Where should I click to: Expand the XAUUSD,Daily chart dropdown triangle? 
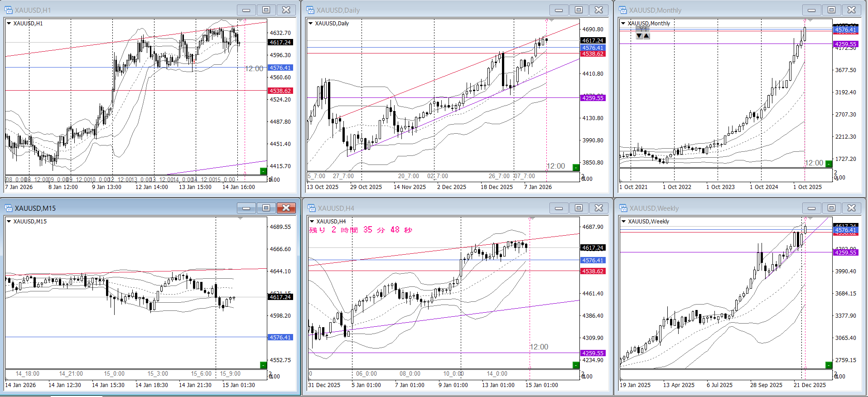pos(311,24)
